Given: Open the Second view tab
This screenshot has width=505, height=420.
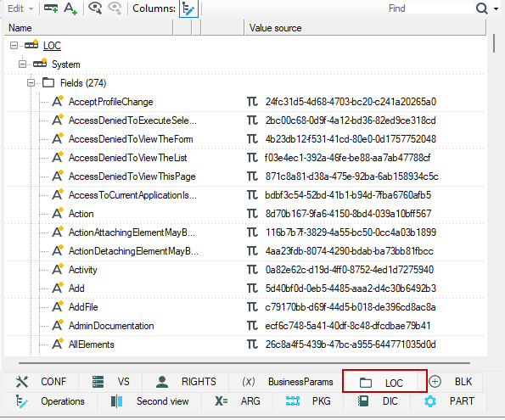Looking at the screenshot, I should click(149, 401).
